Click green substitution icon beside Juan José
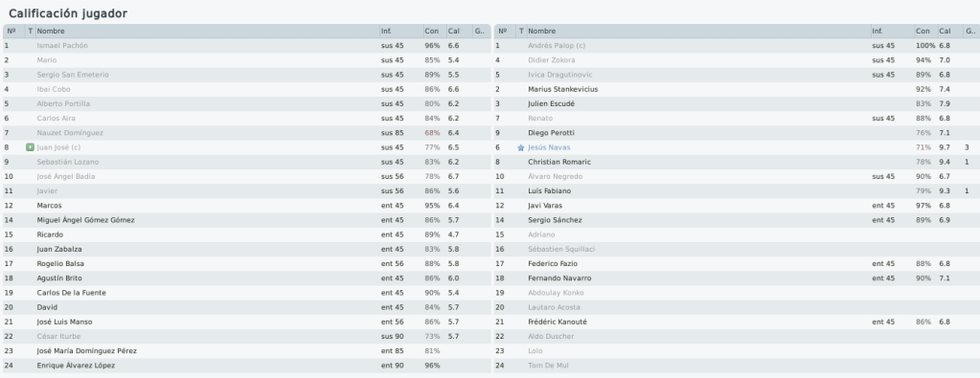The image size is (980, 378). point(30,147)
